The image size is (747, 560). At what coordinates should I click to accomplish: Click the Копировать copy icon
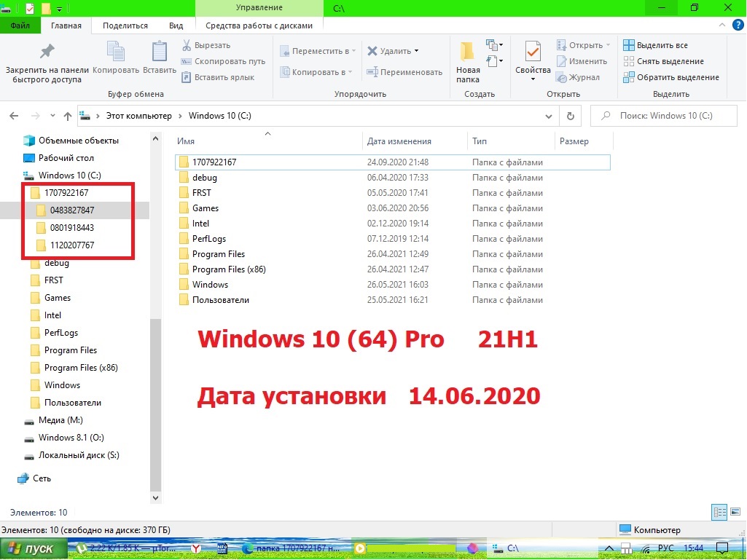(116, 58)
